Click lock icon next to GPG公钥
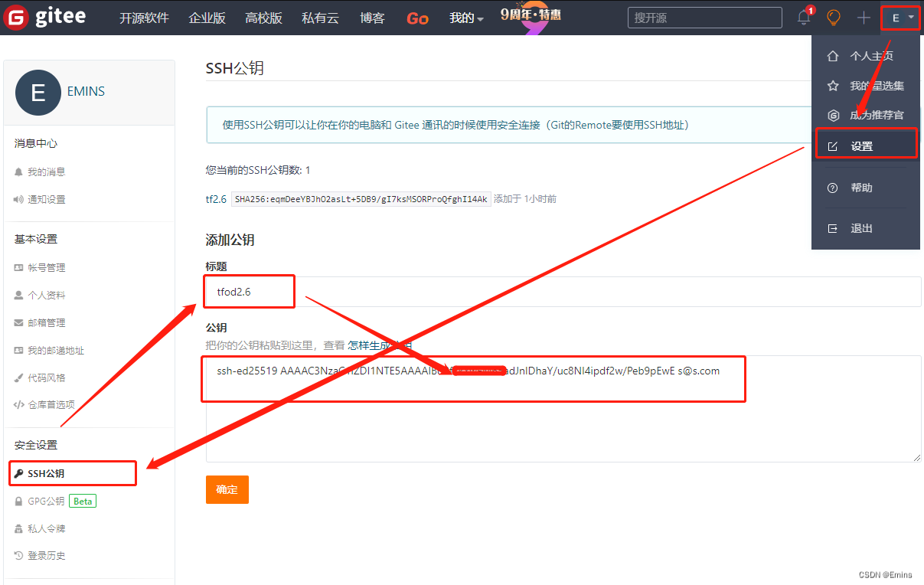 pyautogui.click(x=19, y=501)
